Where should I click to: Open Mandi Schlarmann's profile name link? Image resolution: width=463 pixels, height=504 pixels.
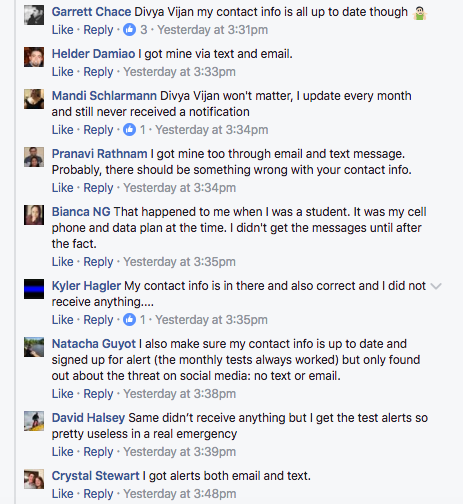point(104,96)
